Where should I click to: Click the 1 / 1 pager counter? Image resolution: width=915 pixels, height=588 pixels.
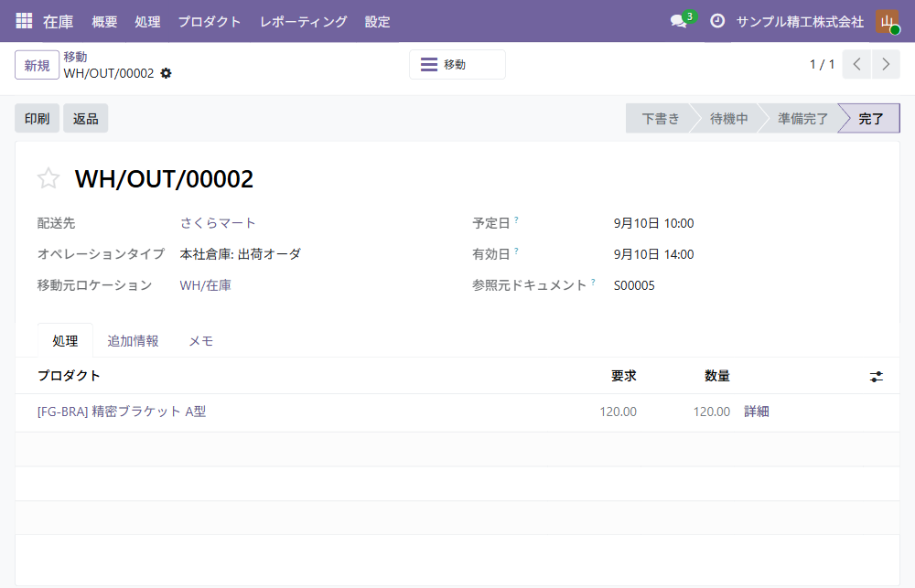point(822,64)
